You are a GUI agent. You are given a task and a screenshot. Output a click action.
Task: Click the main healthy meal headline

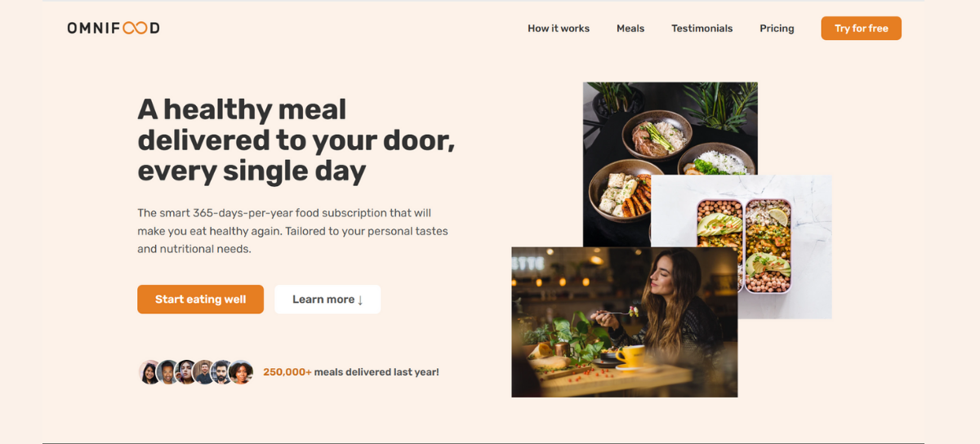pyautogui.click(x=296, y=140)
